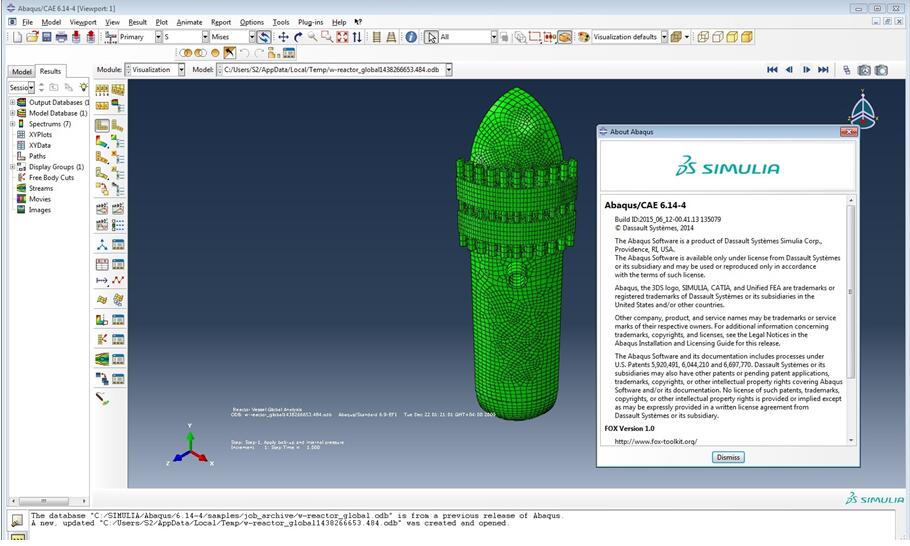The image size is (910, 546).
Task: Create a new model database icon
Action: pos(17,37)
